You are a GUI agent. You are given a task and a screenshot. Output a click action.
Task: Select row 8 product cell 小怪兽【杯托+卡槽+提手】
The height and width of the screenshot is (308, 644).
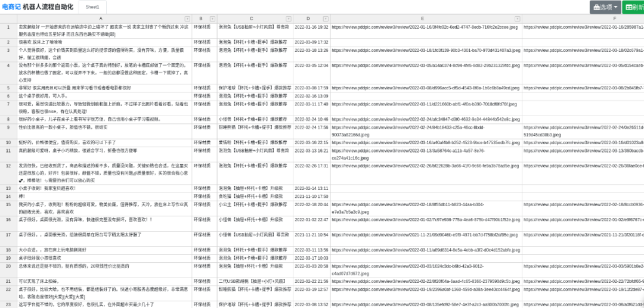(255, 119)
